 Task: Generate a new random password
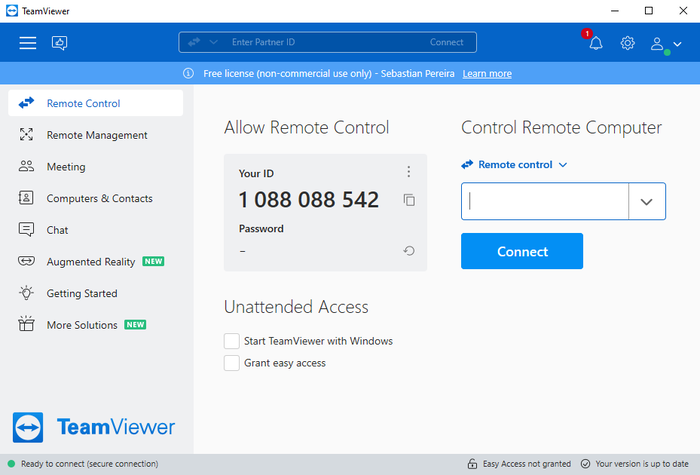pyautogui.click(x=409, y=251)
